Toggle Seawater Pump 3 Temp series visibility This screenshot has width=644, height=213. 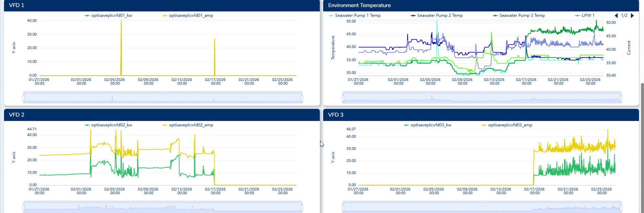pyautogui.click(x=522, y=16)
